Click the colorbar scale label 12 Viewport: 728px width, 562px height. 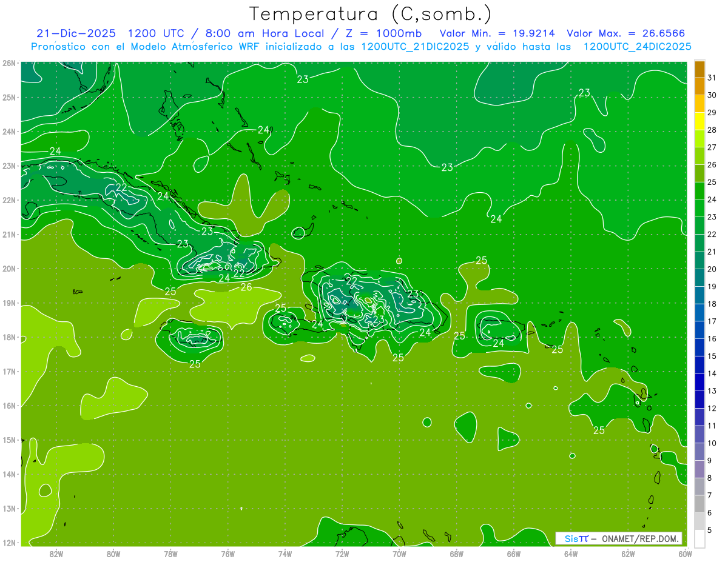click(712, 409)
